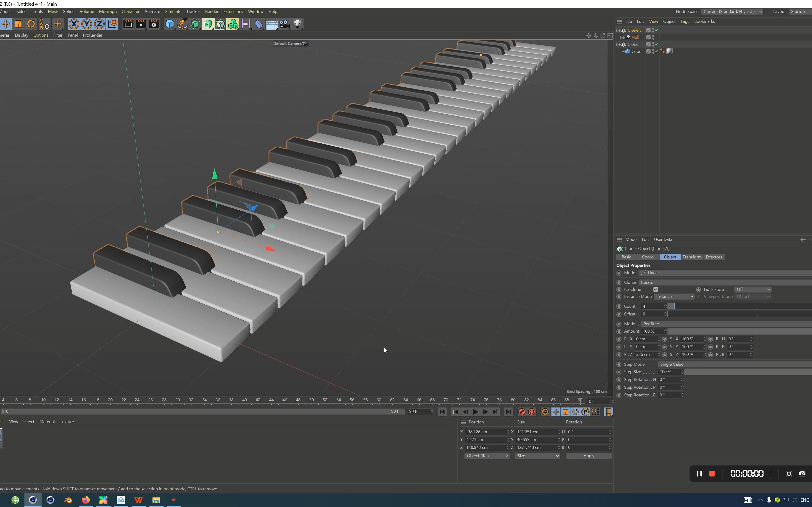Open Render Settings via the gear icon
This screenshot has height=507, width=812.
click(154, 24)
